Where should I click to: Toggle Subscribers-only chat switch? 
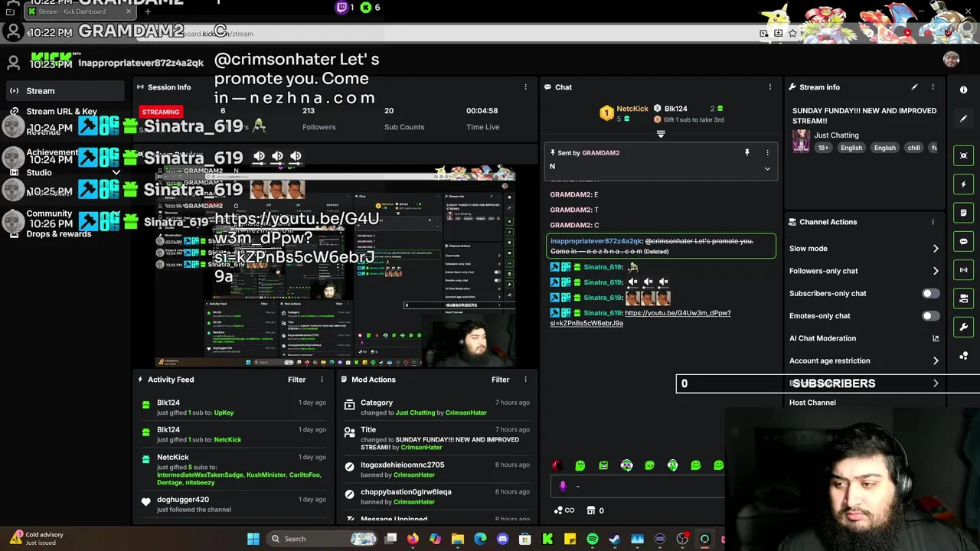click(x=930, y=293)
